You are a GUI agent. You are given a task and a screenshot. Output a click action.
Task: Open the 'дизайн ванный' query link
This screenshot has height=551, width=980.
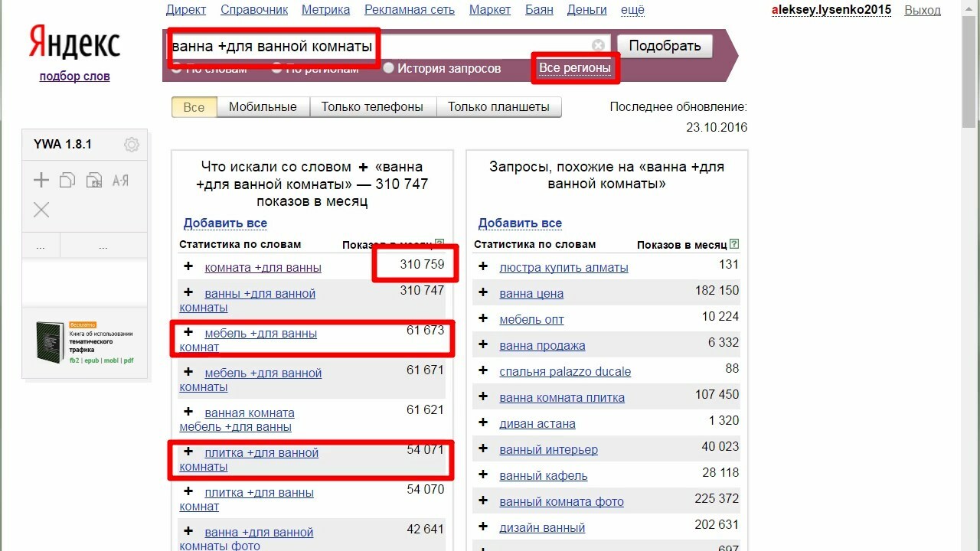pyautogui.click(x=542, y=527)
